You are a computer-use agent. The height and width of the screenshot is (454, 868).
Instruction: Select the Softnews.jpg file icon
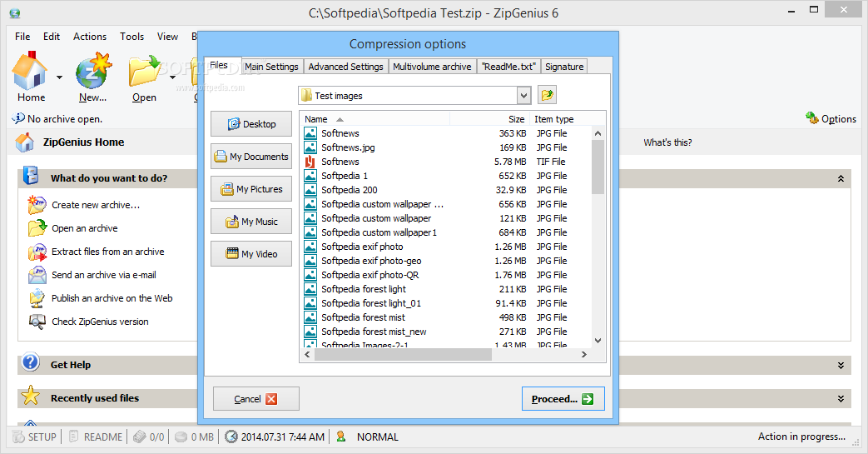[x=310, y=147]
